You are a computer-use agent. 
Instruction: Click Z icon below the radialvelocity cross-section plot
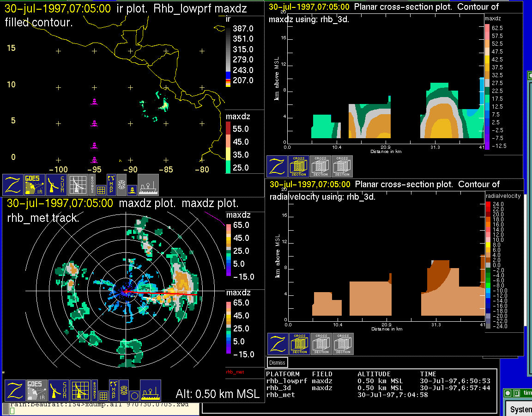[x=278, y=344]
